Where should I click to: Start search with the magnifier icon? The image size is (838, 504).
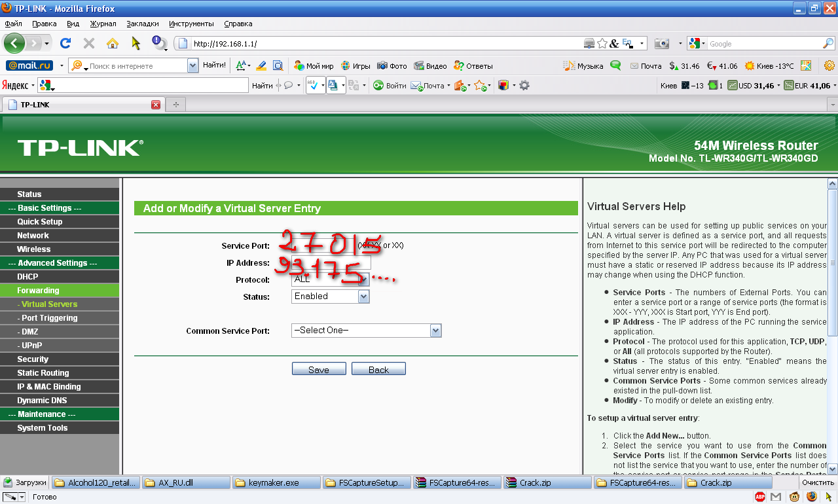828,44
